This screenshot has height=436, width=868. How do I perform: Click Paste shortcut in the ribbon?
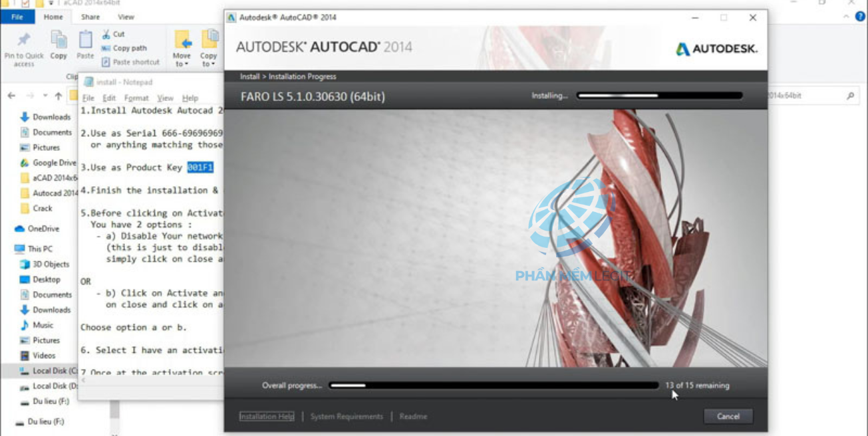130,62
